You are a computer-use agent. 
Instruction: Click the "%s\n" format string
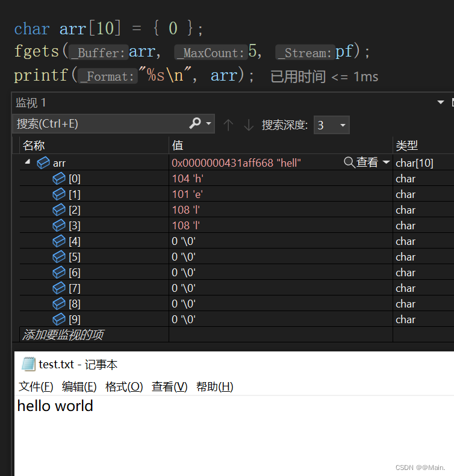(165, 75)
